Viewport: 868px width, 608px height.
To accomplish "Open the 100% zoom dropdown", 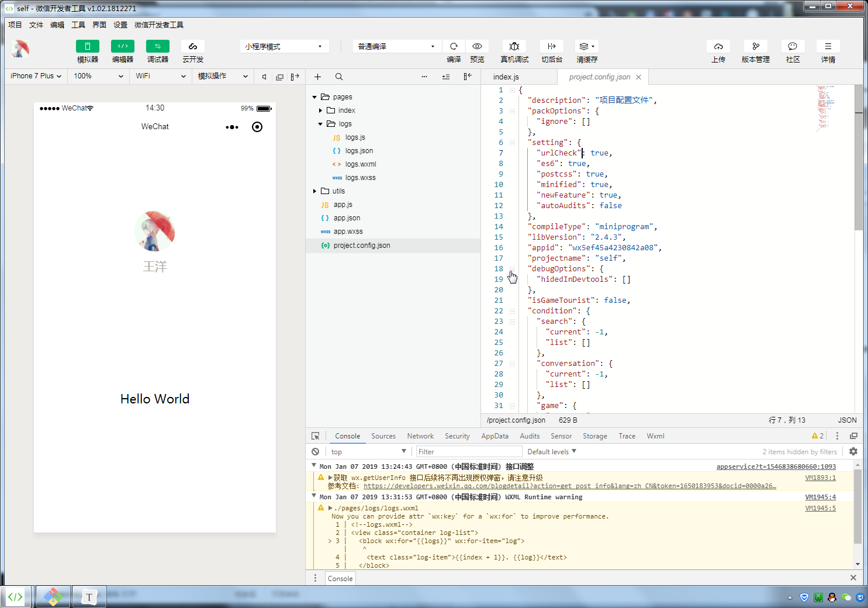I will pyautogui.click(x=98, y=76).
